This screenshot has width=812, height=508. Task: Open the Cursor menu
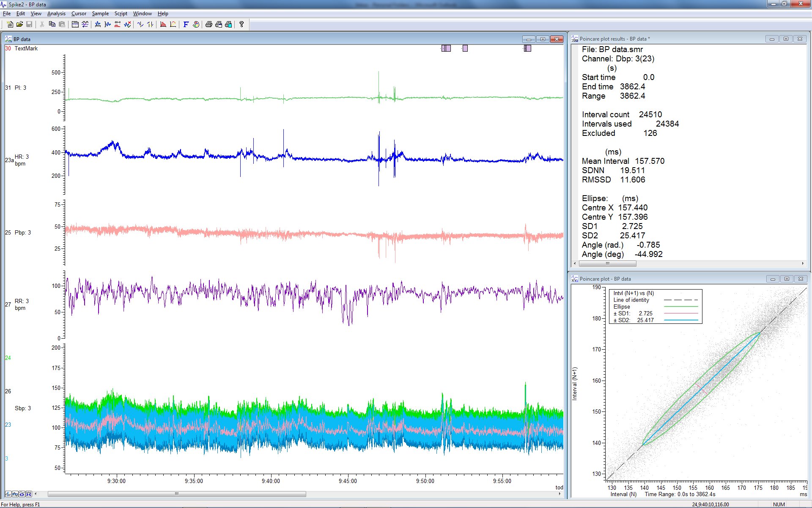79,13
